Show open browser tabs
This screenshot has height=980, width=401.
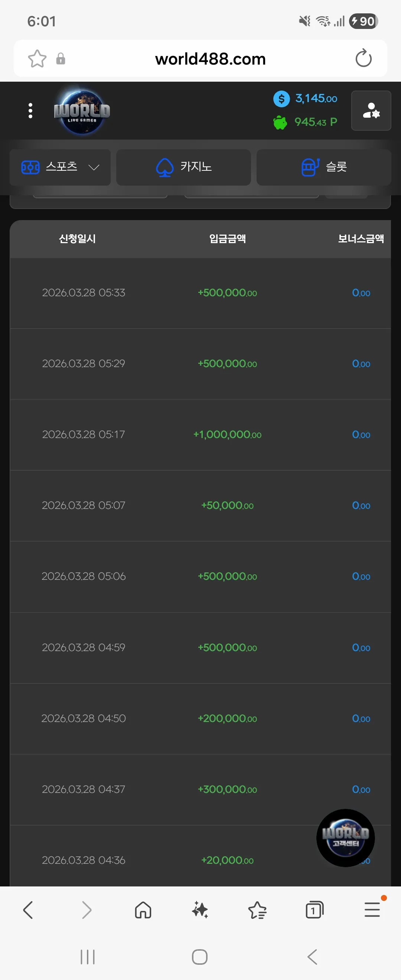pos(314,910)
